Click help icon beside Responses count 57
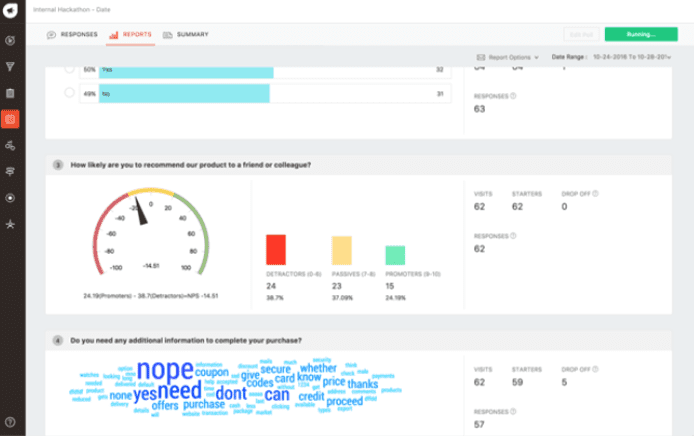694x436 pixels. 513,412
